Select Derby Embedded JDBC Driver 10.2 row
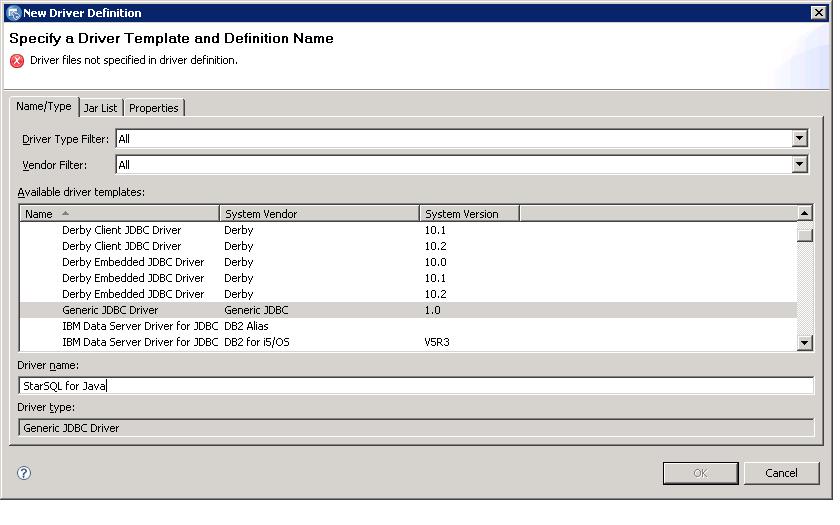The image size is (840, 525). (x=132, y=294)
